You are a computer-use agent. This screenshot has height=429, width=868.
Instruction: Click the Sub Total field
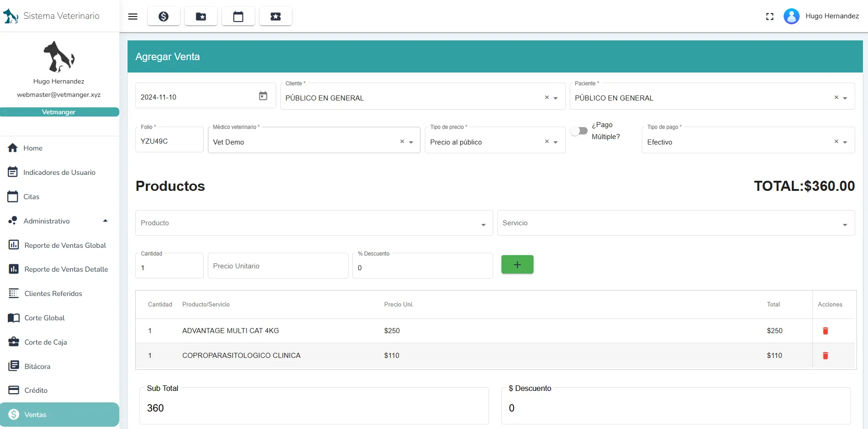pyautogui.click(x=314, y=407)
